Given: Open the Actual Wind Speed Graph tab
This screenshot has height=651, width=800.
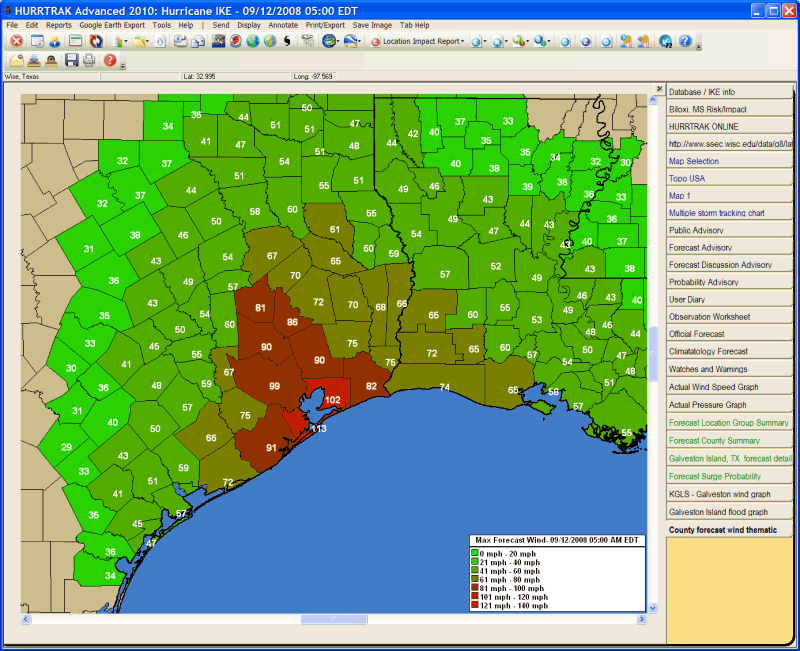Looking at the screenshot, I should coord(730,387).
